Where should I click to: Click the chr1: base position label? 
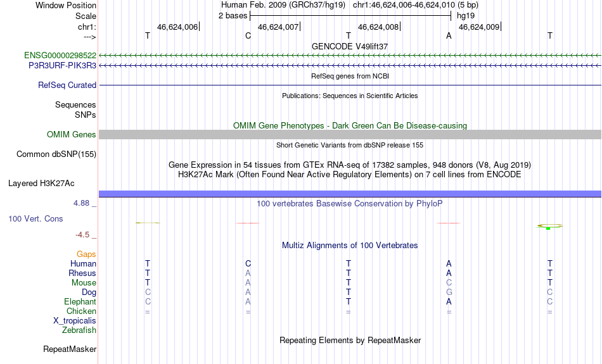coord(87,27)
